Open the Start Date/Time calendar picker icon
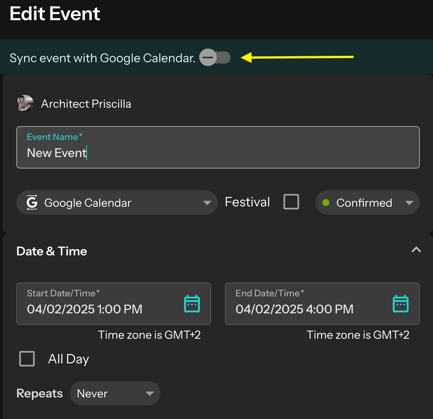This screenshot has height=419, width=433. pyautogui.click(x=192, y=304)
